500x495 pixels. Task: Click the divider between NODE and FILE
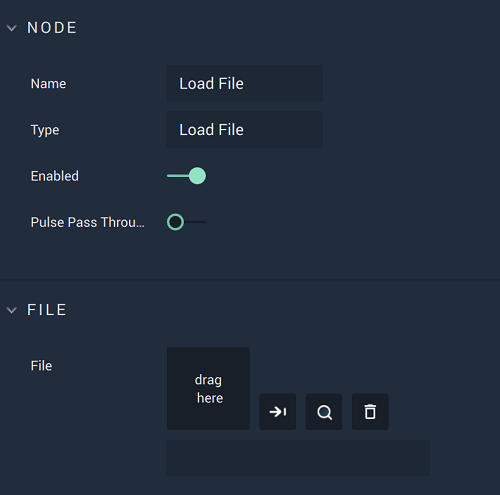coord(250,280)
